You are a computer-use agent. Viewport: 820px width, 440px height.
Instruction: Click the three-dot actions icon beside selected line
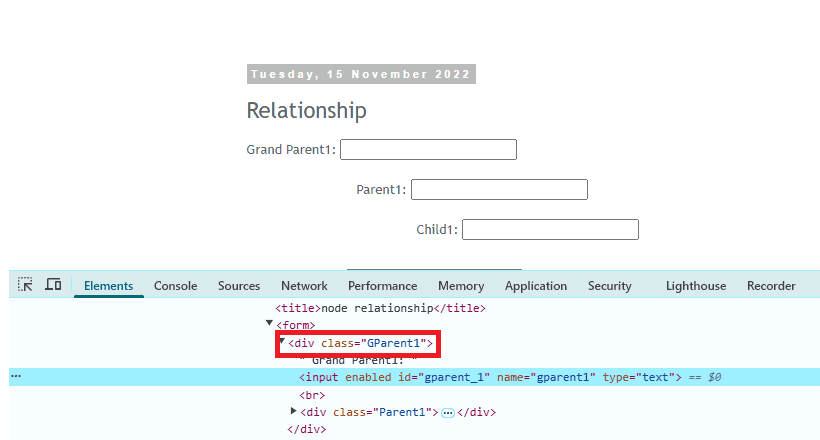coord(15,377)
